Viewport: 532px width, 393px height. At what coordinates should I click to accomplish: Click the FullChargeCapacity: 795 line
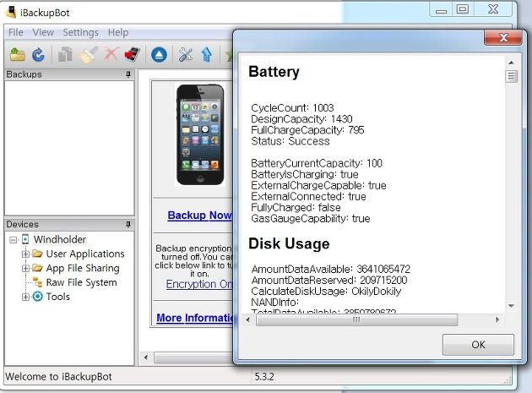click(307, 130)
